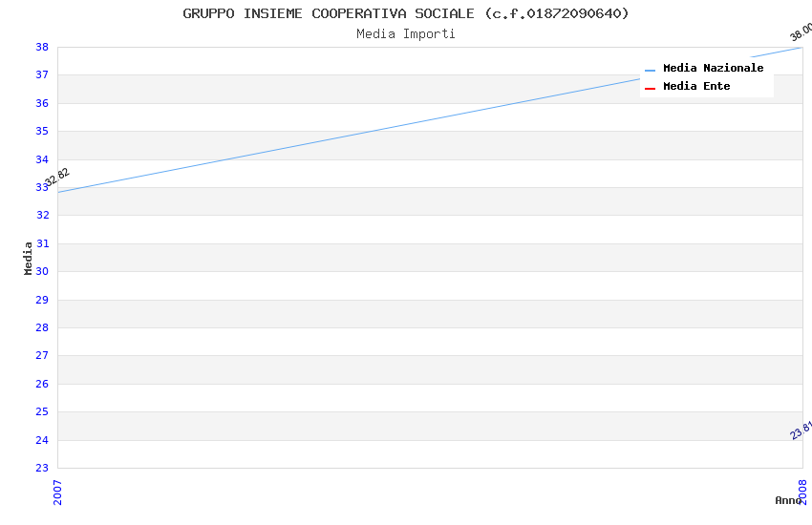
Task: Click the 2007 x-axis label
Action: tap(57, 493)
